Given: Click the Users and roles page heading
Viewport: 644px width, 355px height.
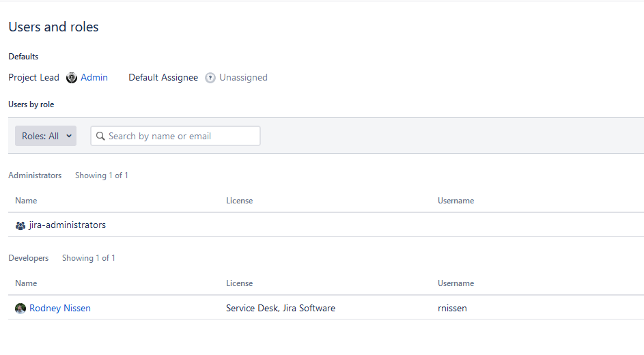Looking at the screenshot, I should tap(53, 27).
